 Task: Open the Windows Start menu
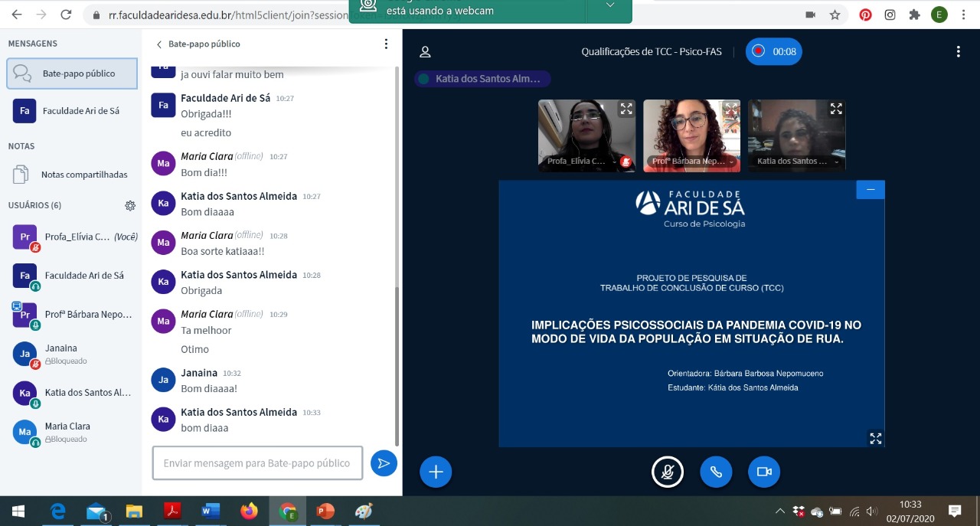coord(18,511)
